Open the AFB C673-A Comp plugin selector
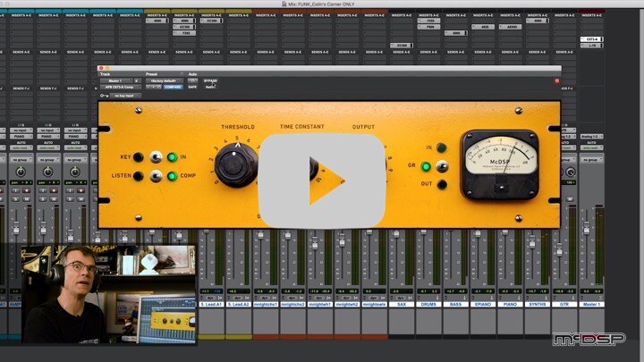The image size is (644, 362). tap(121, 87)
